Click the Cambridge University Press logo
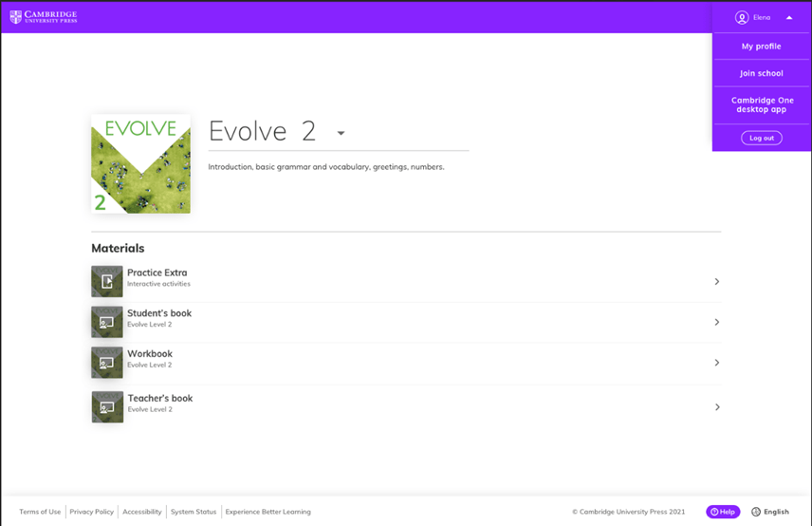The height and width of the screenshot is (526, 812). 44,17
